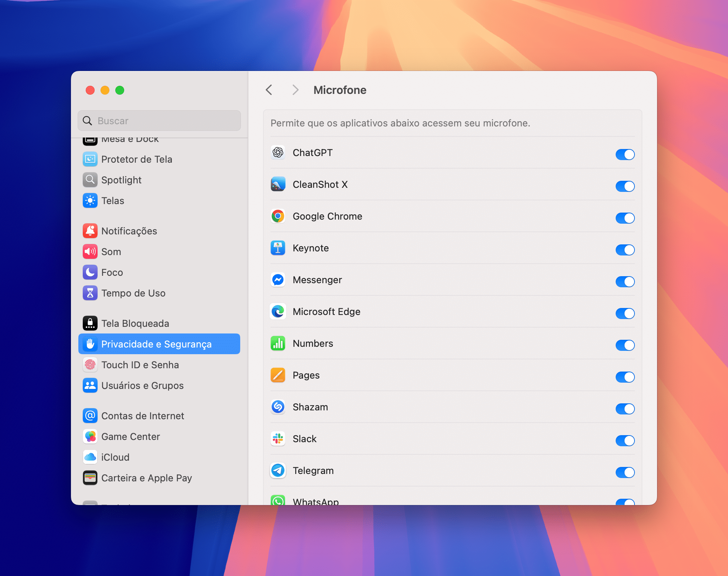
Task: Click the Som label in sidebar
Action: click(x=111, y=252)
